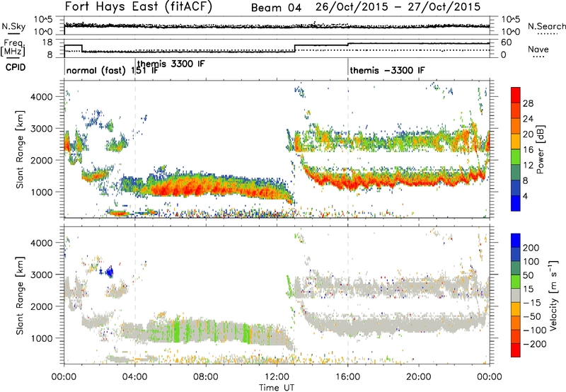Click the '4' tick on Power colorbar

tap(526, 196)
